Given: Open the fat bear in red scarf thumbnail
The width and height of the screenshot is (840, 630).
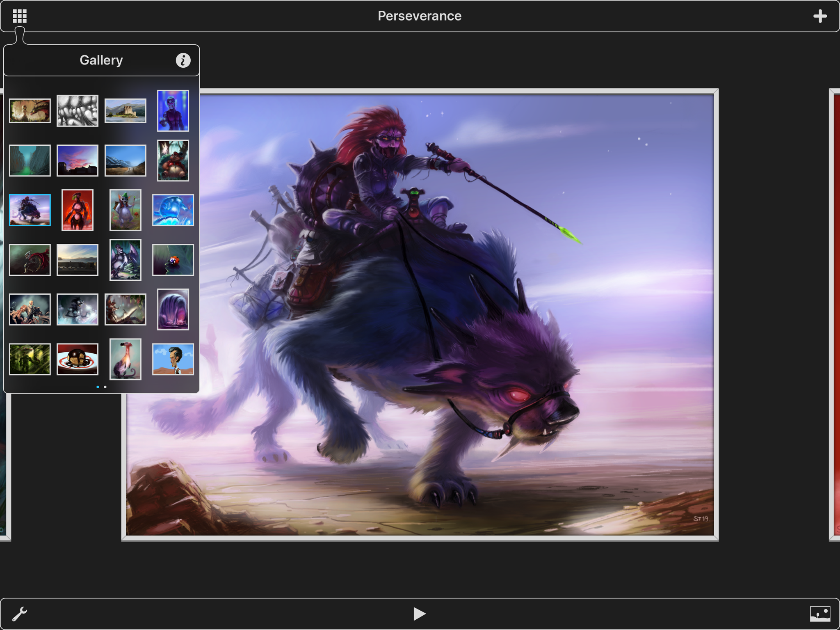Looking at the screenshot, I should (173, 160).
